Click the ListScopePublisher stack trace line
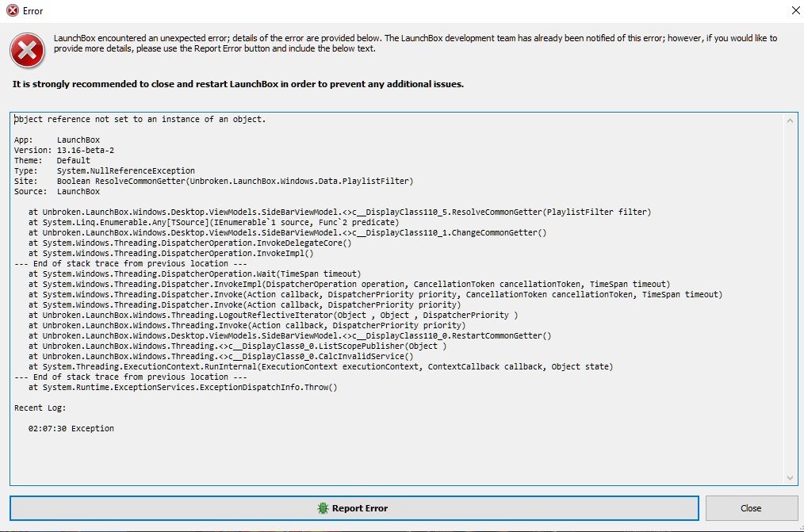The width and height of the screenshot is (804, 532). 237,346
